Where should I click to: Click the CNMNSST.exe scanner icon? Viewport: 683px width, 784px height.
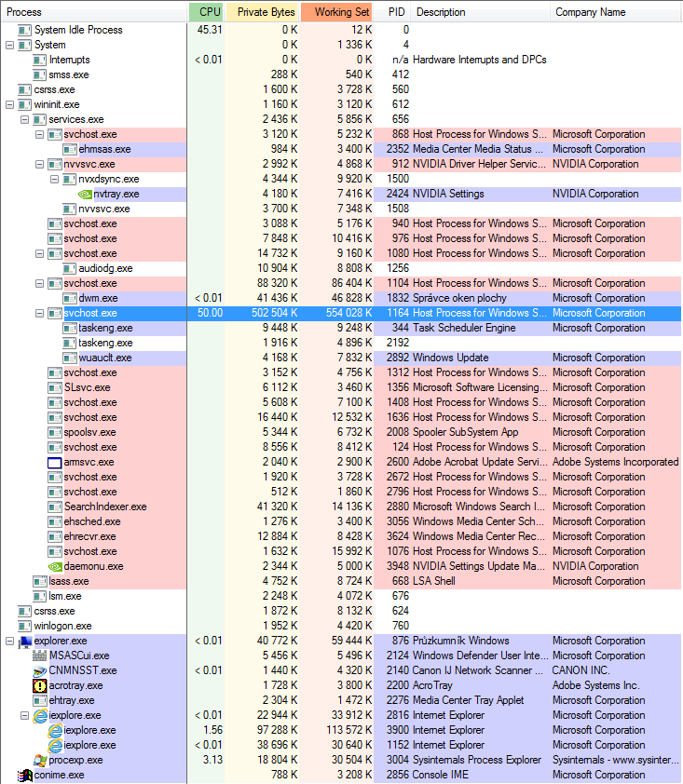click(39, 670)
